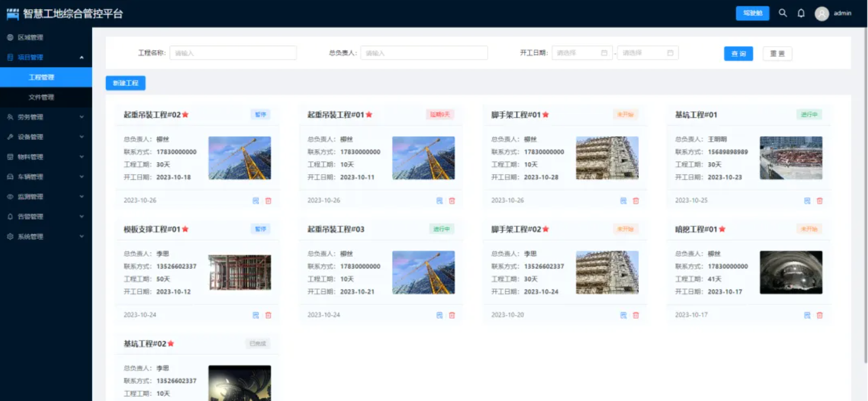Click the 新建工程 button

click(126, 83)
